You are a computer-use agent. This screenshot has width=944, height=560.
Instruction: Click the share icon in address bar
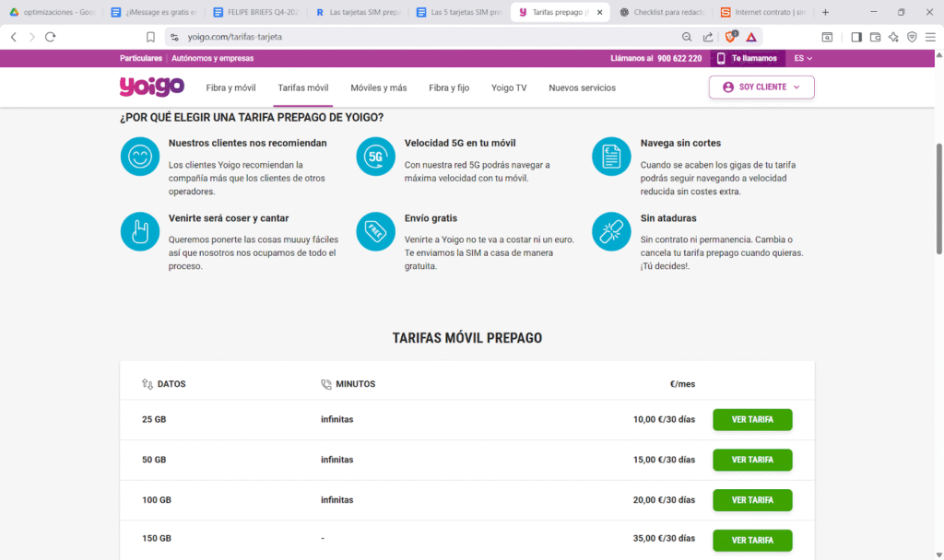coord(707,37)
